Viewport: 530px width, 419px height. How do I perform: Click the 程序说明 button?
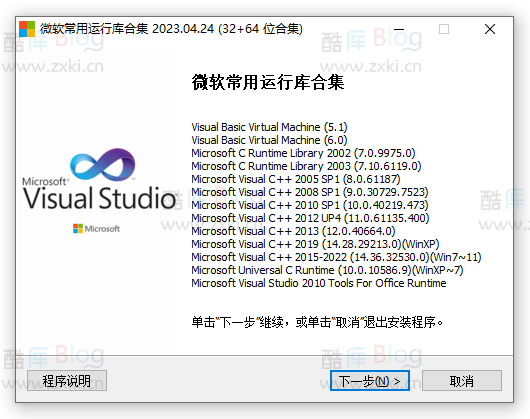click(67, 380)
